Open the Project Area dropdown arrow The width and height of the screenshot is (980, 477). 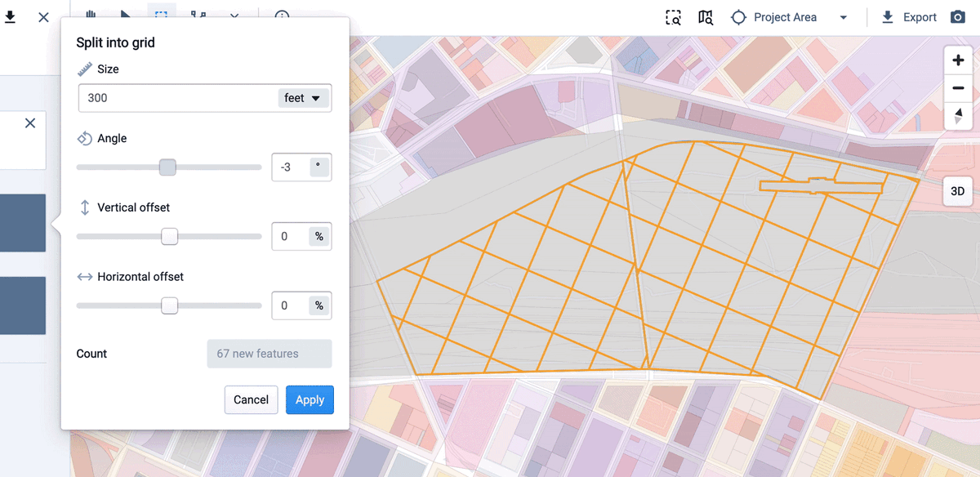coord(844,18)
